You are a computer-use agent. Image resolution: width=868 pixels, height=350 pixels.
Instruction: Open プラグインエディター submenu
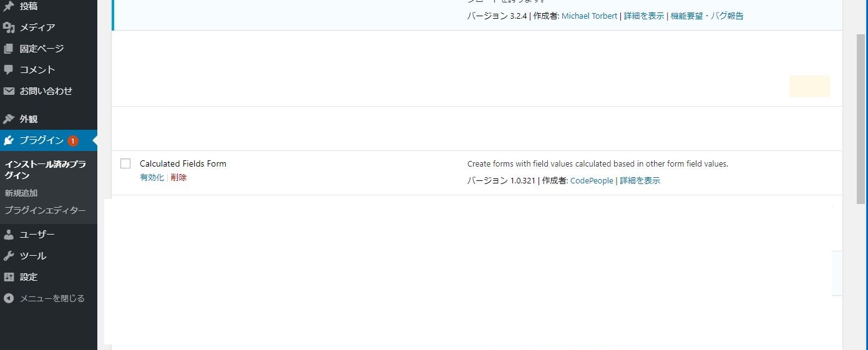[45, 210]
